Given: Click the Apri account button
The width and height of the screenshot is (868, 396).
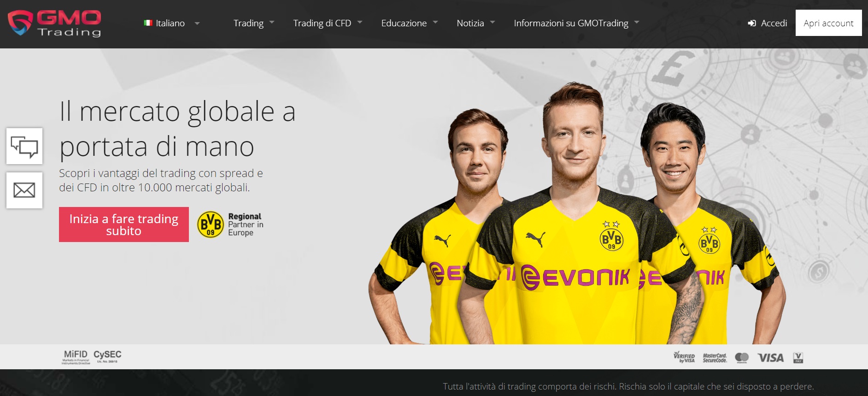Looking at the screenshot, I should click(x=828, y=23).
